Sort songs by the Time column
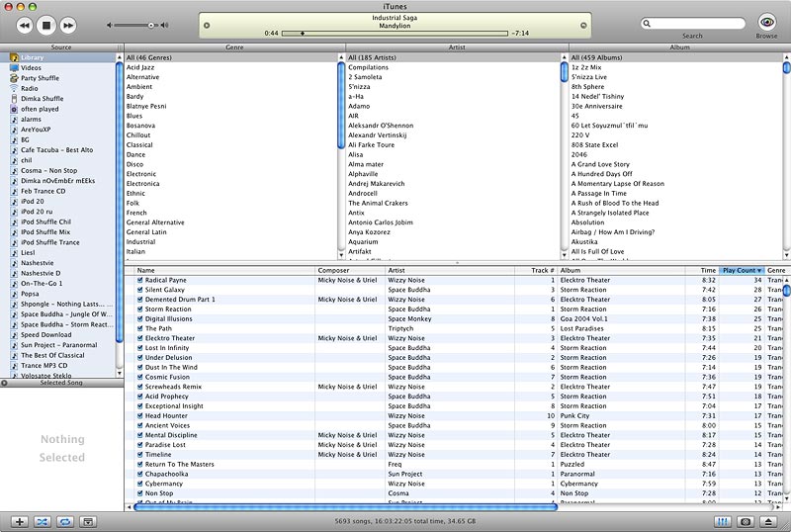This screenshot has width=791, height=532. point(702,271)
